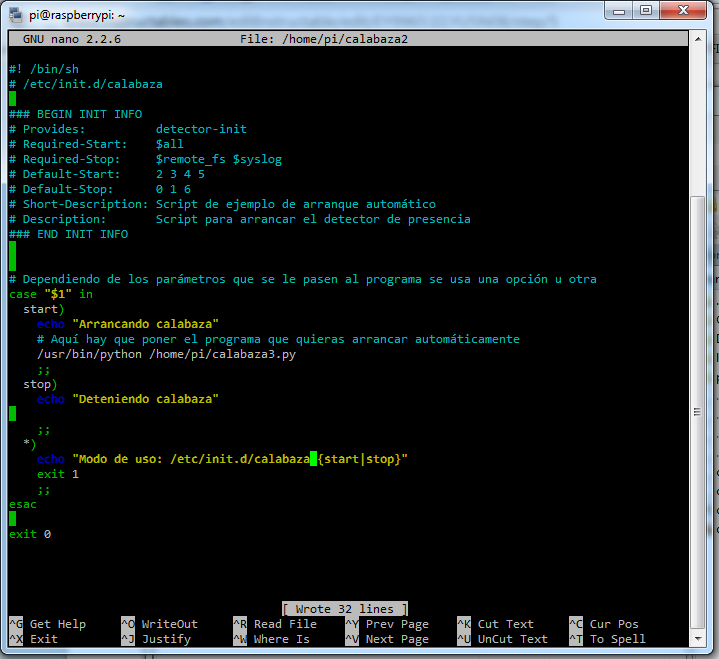719x659 pixels.
Task: Click the ^Y Prev Page shortcut
Action: tap(387, 624)
